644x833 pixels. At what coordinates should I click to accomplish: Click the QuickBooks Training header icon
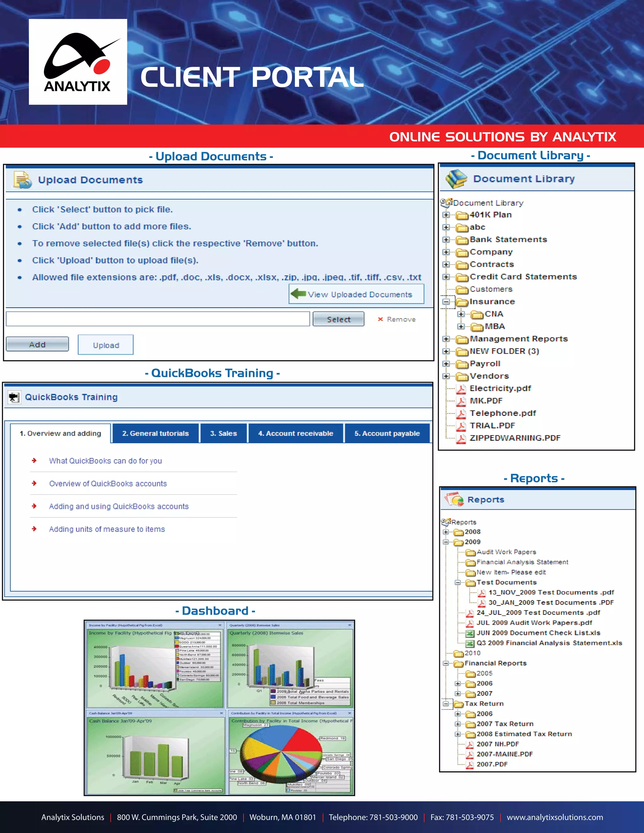[x=14, y=397]
